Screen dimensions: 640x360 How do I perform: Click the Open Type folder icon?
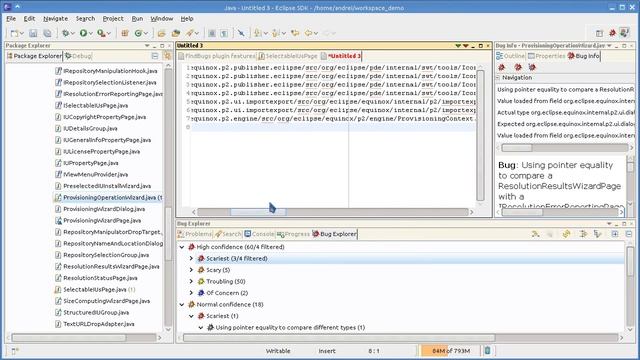coord(162,33)
